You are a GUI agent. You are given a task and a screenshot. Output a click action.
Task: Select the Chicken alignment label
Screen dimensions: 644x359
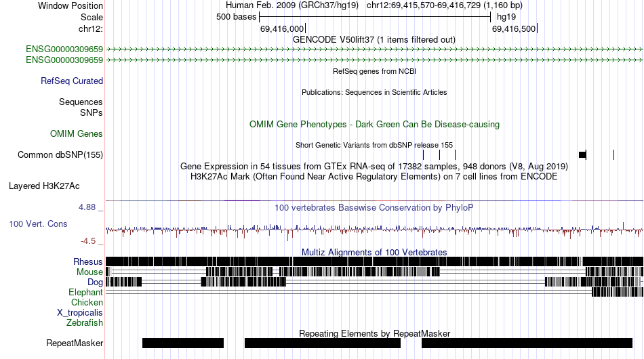(x=87, y=302)
